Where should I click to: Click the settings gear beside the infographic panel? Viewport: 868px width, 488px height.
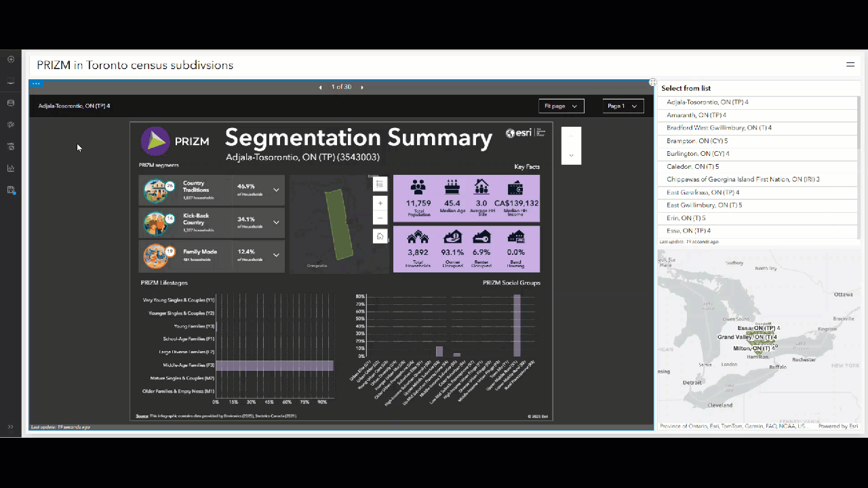point(652,81)
